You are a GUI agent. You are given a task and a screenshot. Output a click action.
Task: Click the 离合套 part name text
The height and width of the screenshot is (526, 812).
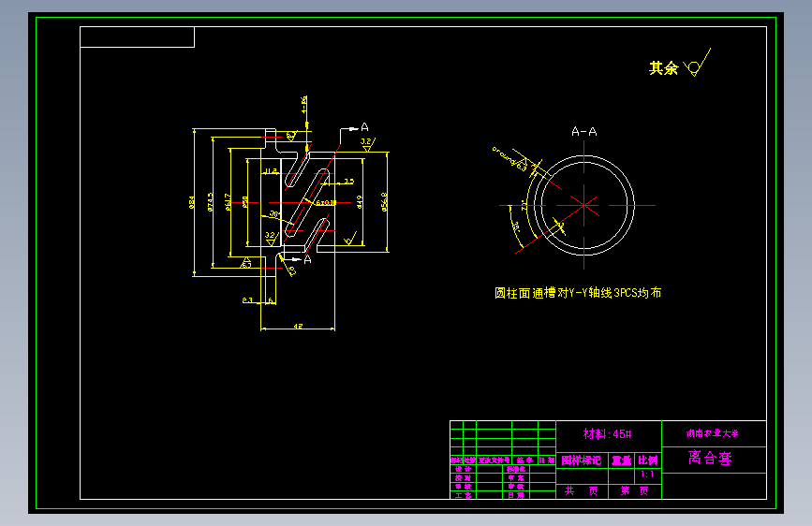coord(710,458)
